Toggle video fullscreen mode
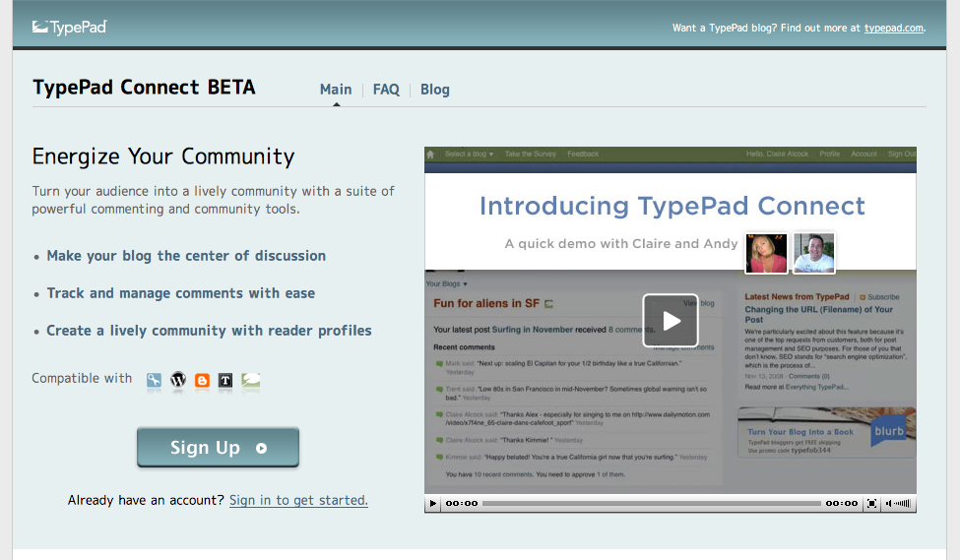 (x=871, y=503)
